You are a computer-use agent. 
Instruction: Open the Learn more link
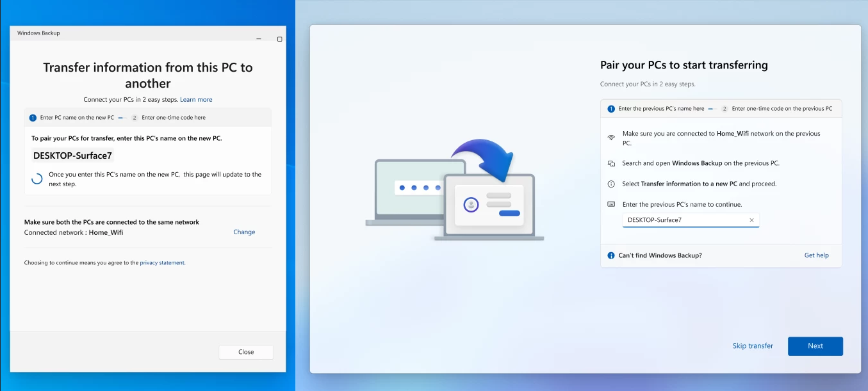pos(196,100)
